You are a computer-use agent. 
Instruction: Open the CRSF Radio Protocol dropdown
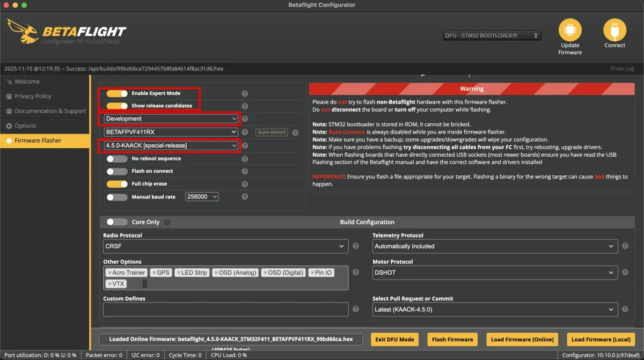click(x=226, y=246)
